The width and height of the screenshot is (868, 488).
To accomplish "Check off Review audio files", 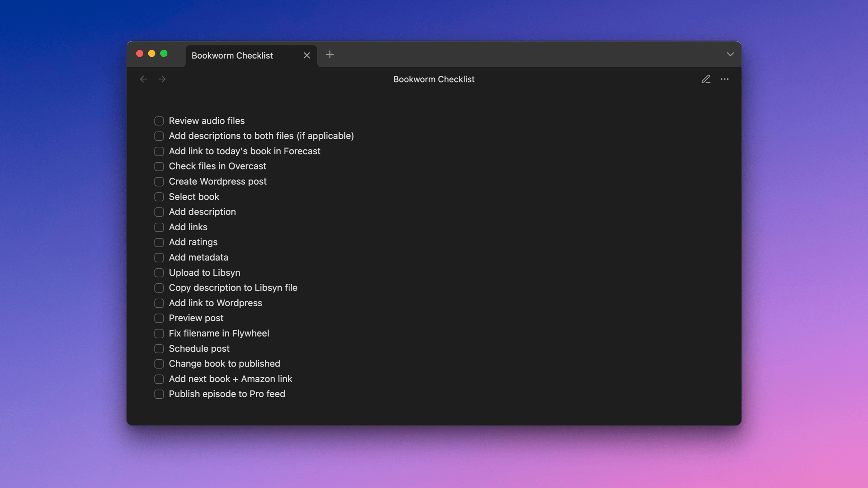I will coord(159,121).
